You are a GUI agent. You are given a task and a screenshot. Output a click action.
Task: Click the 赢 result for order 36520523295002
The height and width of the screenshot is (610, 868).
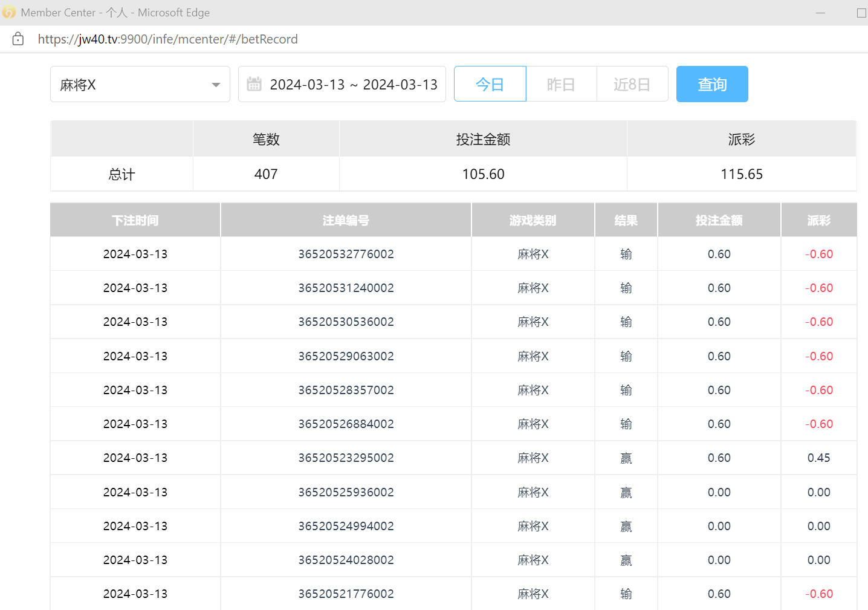point(626,458)
